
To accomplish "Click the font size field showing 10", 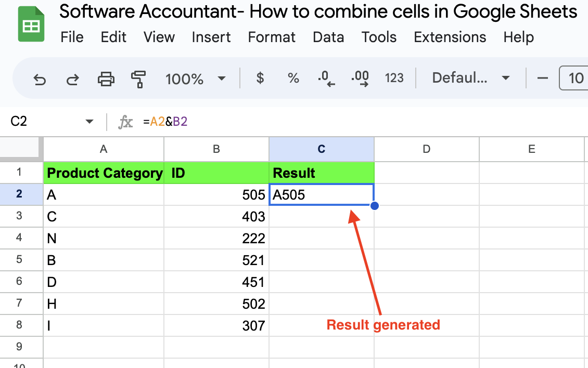I will tap(574, 78).
